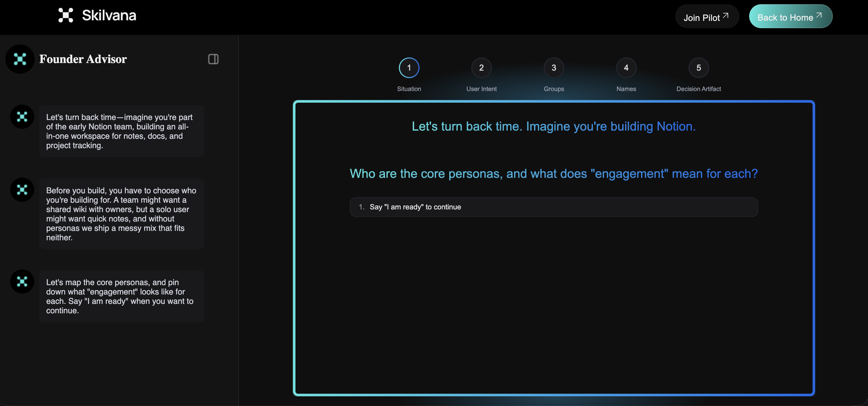Click the Founder Advisor avatar icon
This screenshot has height=406, width=868.
pyautogui.click(x=20, y=59)
